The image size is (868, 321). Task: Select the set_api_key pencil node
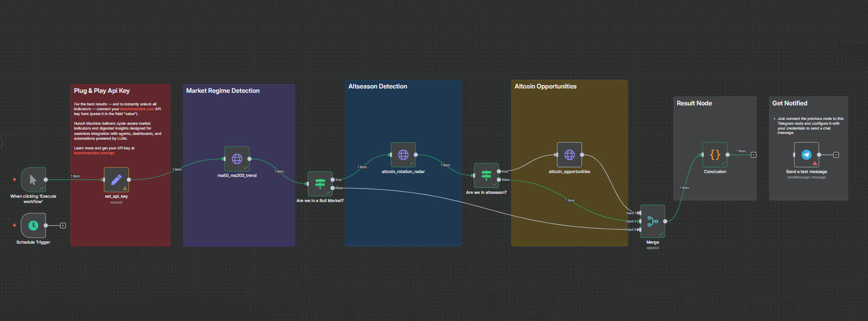click(x=116, y=180)
